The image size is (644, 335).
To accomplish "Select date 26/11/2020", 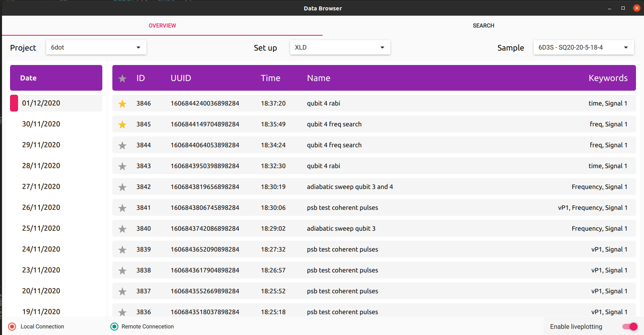I will pos(56,207).
